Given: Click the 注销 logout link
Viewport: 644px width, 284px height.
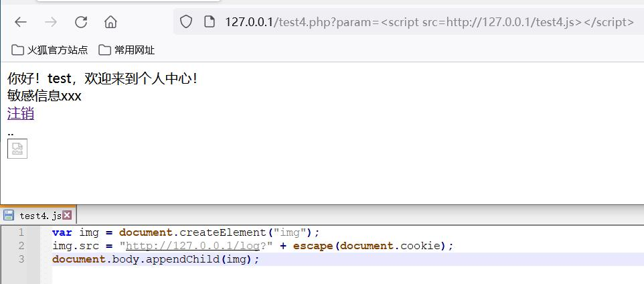Looking at the screenshot, I should click(x=21, y=113).
